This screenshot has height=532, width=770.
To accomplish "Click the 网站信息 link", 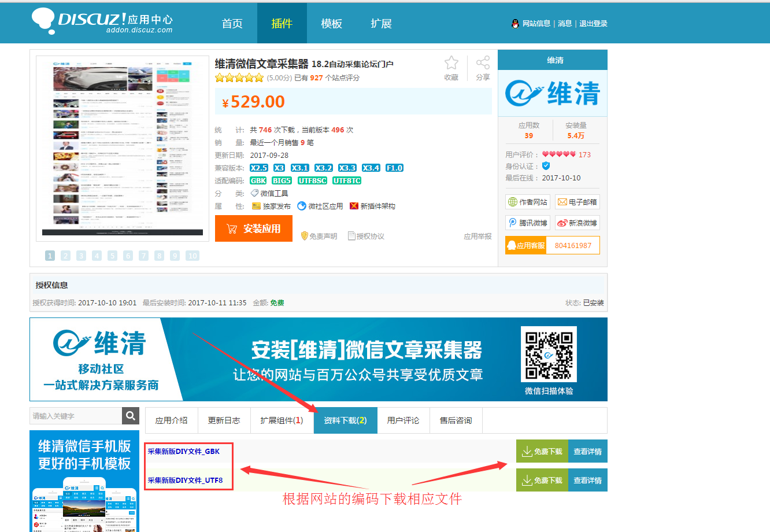I will [536, 24].
